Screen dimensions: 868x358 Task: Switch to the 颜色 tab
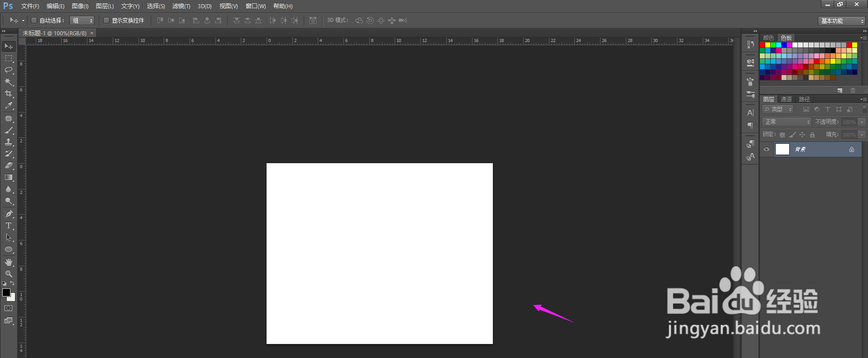[x=768, y=38]
